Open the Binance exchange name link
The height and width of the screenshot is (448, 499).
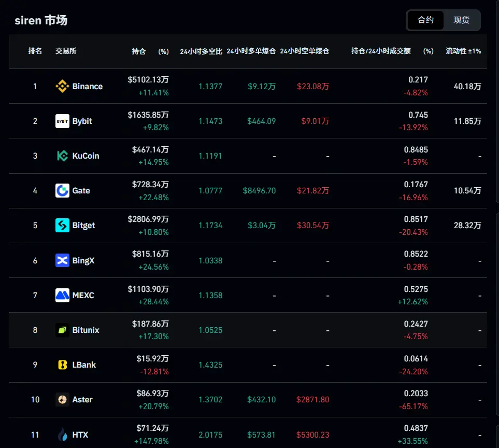pyautogui.click(x=88, y=86)
